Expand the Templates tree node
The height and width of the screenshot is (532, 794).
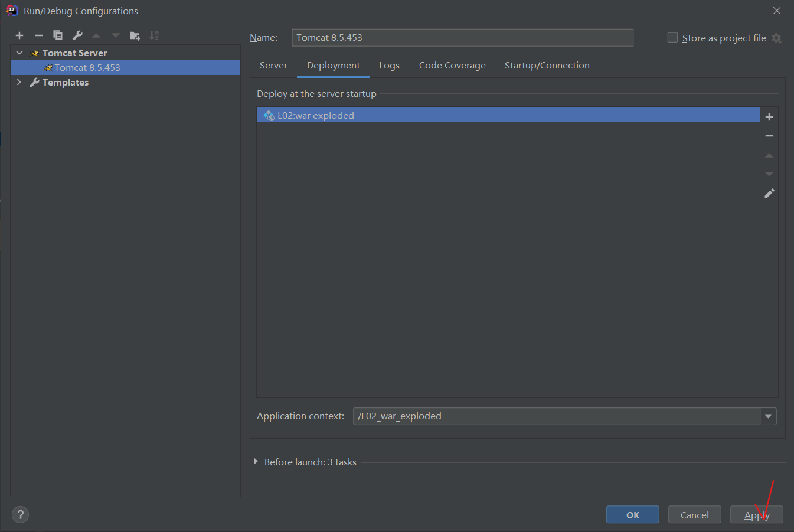pyautogui.click(x=19, y=82)
